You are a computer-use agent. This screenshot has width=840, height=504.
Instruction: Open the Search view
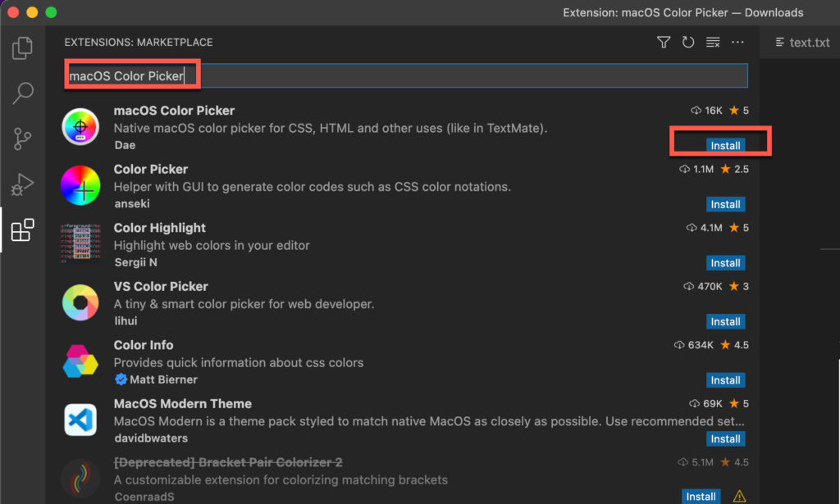click(22, 93)
